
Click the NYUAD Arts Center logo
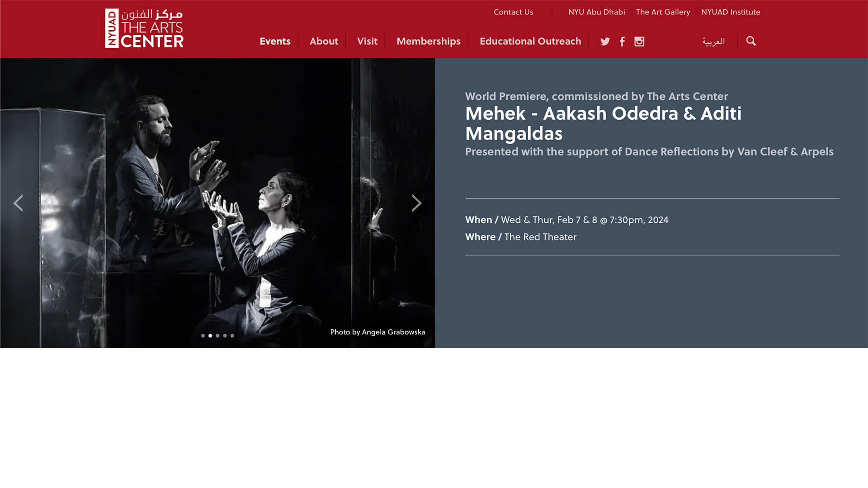144,28
